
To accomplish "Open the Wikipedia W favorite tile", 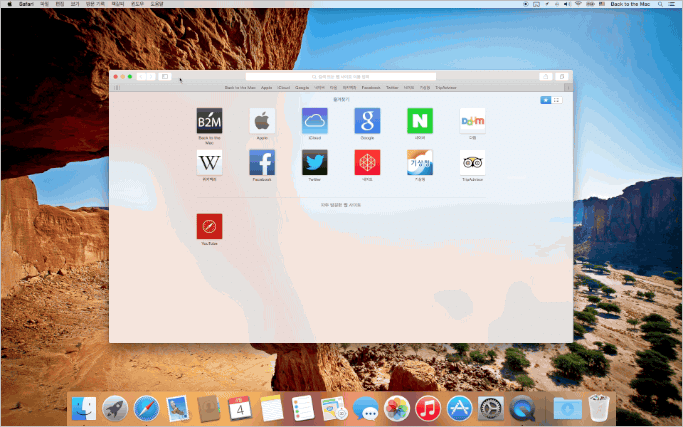I will coord(209,162).
